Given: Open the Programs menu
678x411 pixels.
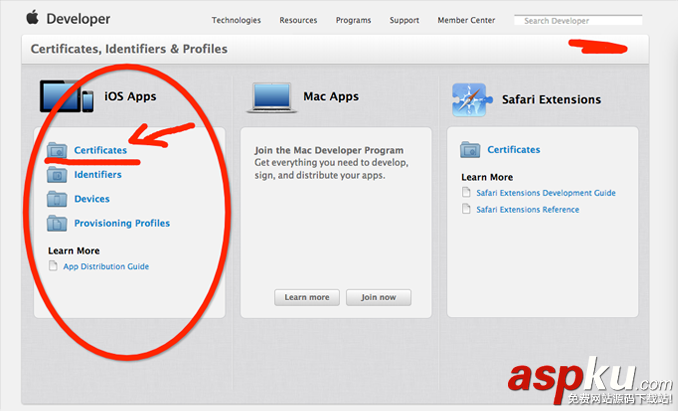Looking at the screenshot, I should (x=353, y=20).
